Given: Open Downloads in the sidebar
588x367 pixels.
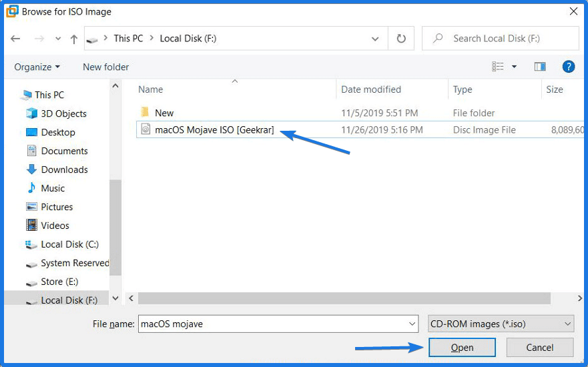Looking at the screenshot, I should click(65, 169).
